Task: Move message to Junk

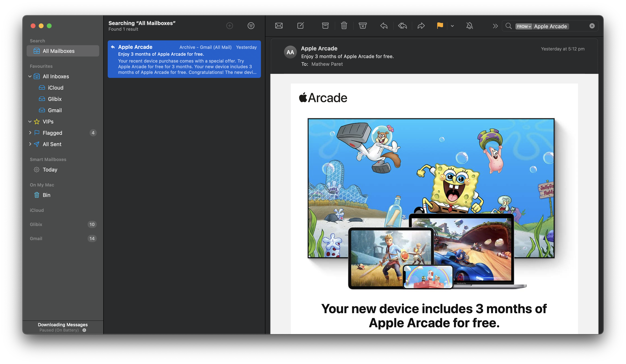Action: (x=362, y=26)
